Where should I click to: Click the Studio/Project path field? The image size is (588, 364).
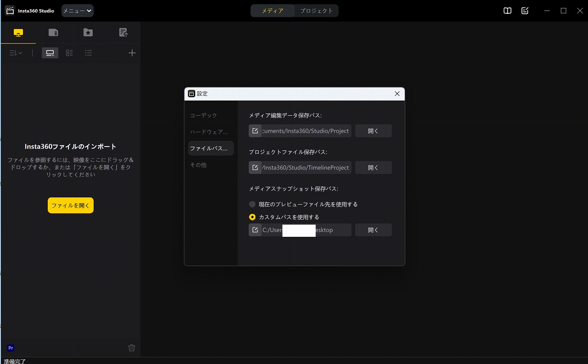point(306,131)
